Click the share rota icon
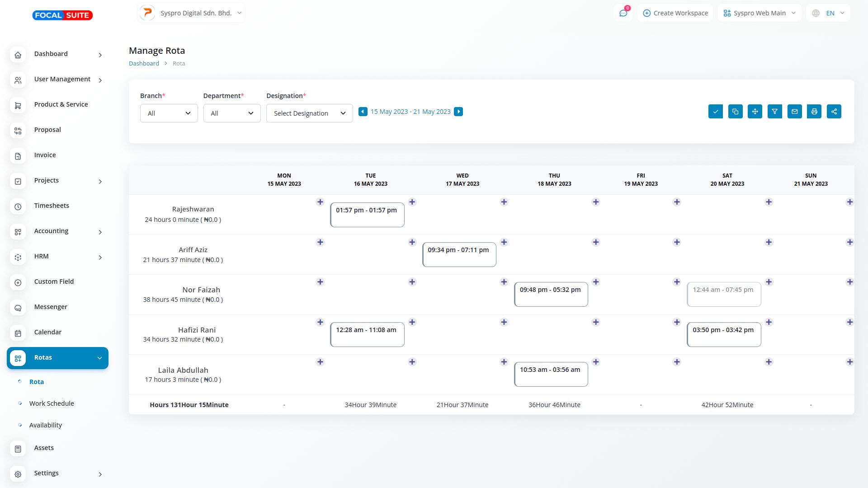This screenshot has height=488, width=868. pyautogui.click(x=834, y=112)
